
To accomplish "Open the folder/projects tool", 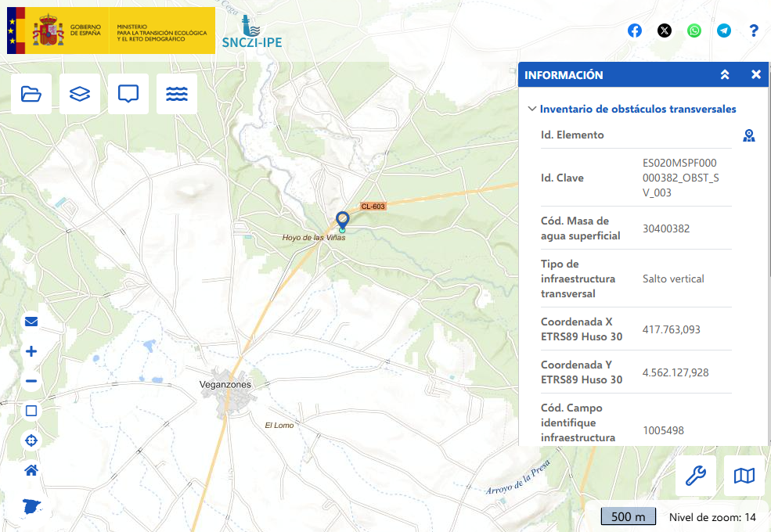I will click(x=31, y=94).
